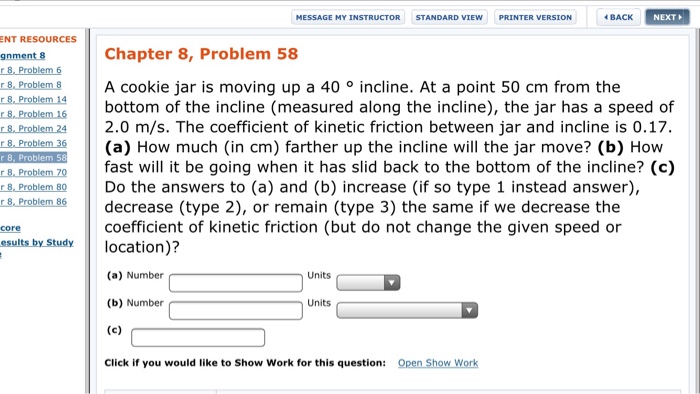Open Chapter 8, Problem 16
The height and width of the screenshot is (394, 700).
(x=33, y=114)
